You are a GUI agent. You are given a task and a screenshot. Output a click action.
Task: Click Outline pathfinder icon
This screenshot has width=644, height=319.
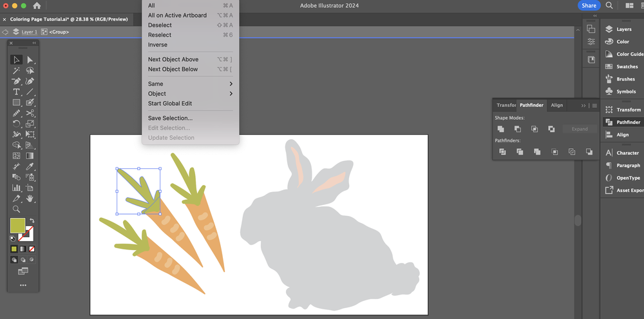coord(572,151)
